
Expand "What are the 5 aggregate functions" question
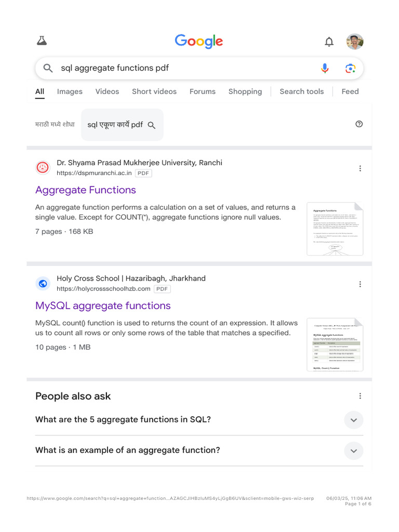(354, 420)
